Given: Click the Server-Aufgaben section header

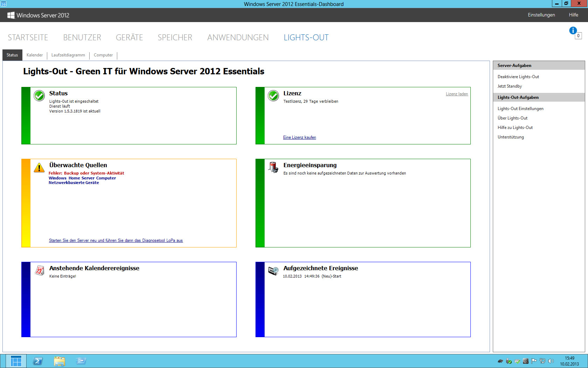Looking at the screenshot, I should (539, 66).
